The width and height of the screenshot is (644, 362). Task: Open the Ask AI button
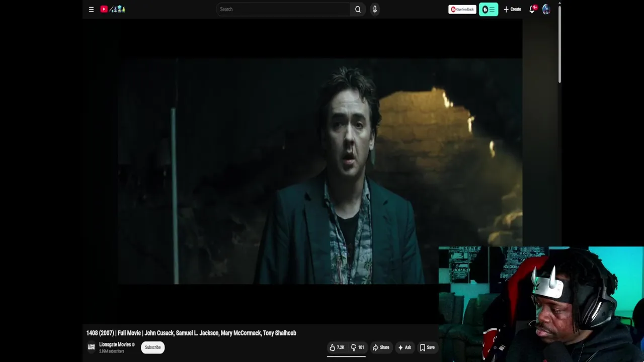click(x=405, y=347)
